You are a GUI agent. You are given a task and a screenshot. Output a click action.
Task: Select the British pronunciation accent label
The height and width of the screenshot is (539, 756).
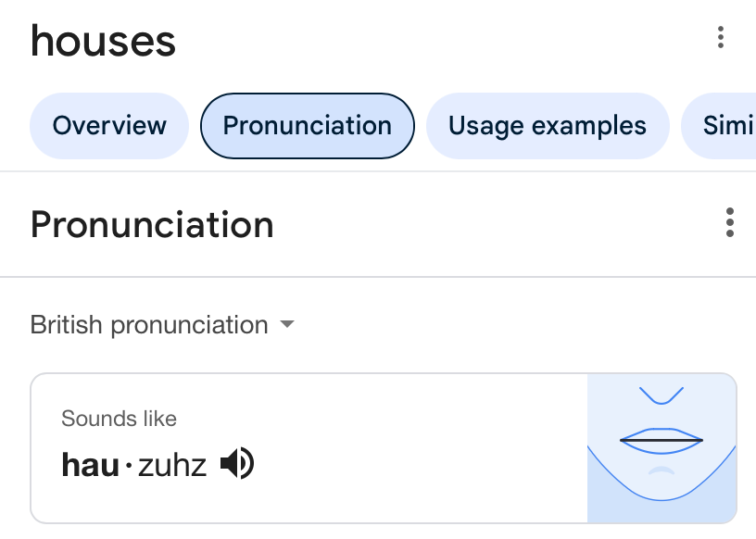coord(149,324)
